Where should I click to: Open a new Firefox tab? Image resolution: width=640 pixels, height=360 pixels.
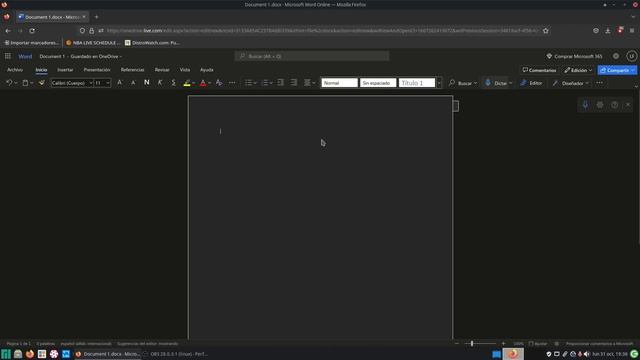96,17
